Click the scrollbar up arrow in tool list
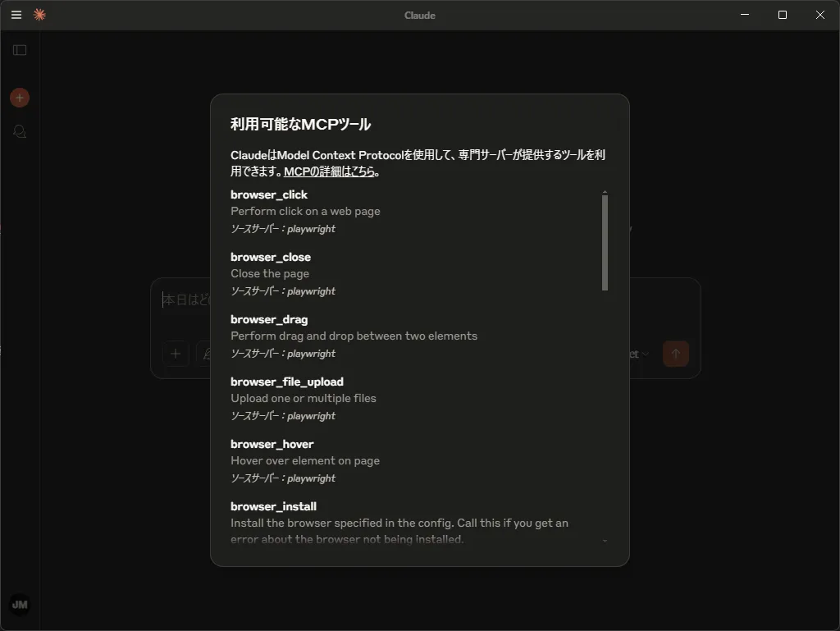 [x=605, y=192]
